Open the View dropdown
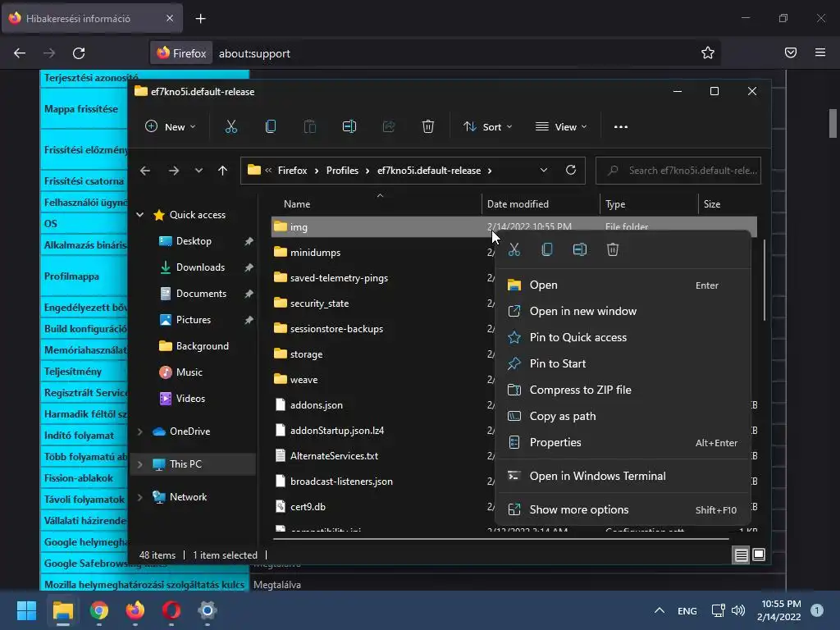The image size is (840, 630). tap(561, 127)
